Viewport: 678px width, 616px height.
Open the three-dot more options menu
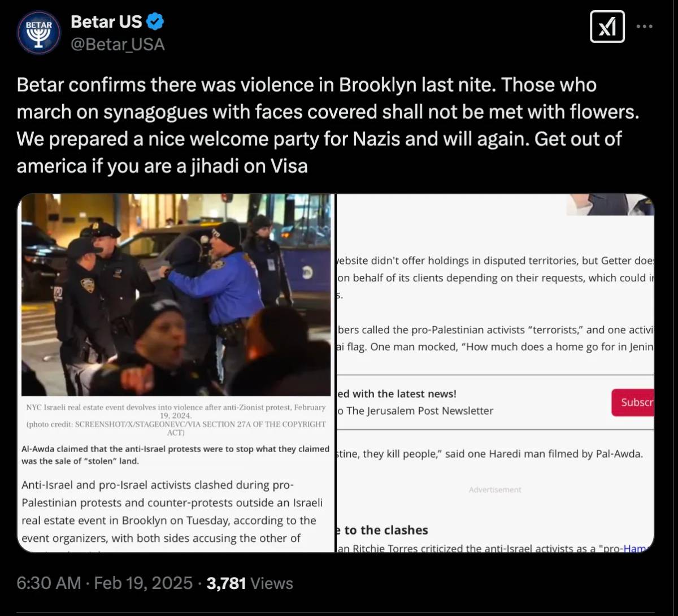coord(645,27)
